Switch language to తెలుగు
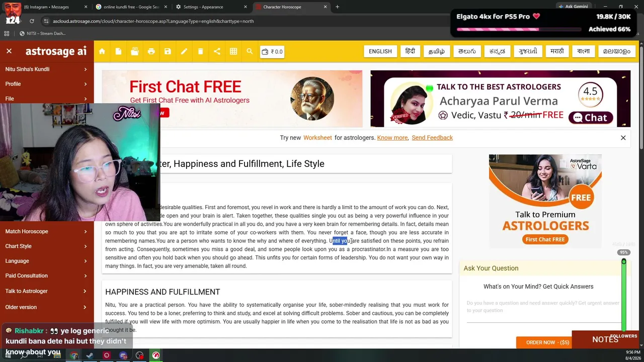This screenshot has height=362, width=644. [466, 51]
